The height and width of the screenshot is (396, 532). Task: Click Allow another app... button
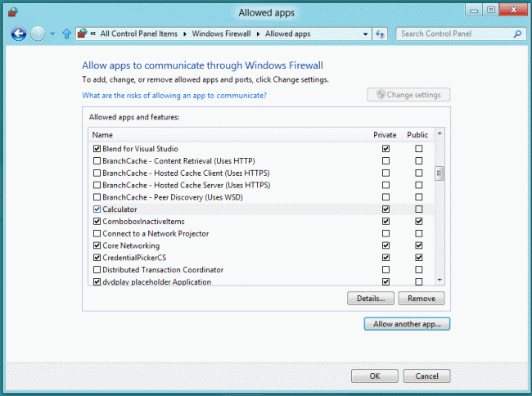tap(407, 324)
